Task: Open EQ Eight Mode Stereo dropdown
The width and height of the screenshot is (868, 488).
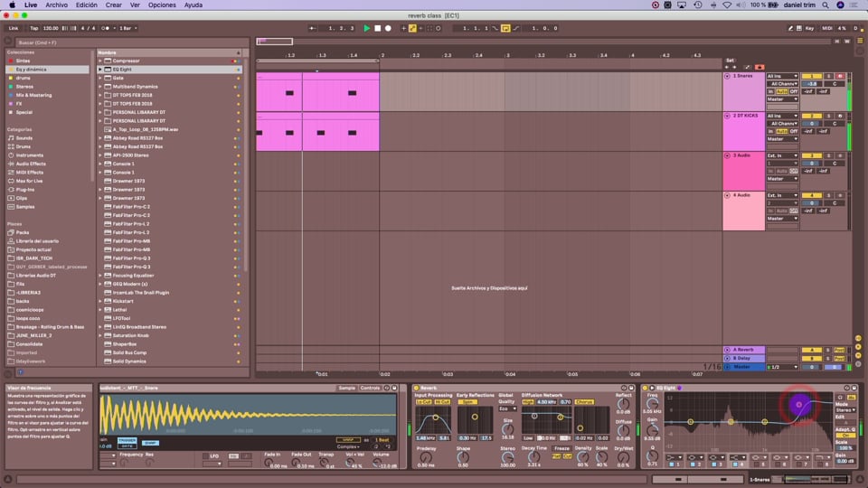Action: click(x=845, y=410)
